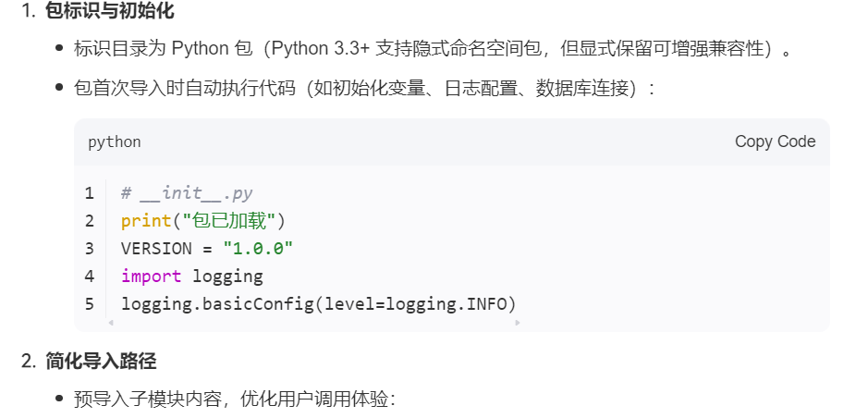
Task: Click the heading 包标识与初始化
Action: pyautogui.click(x=110, y=10)
